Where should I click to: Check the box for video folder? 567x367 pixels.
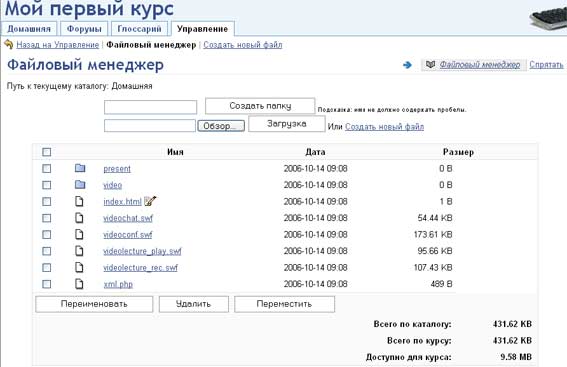[47, 185]
